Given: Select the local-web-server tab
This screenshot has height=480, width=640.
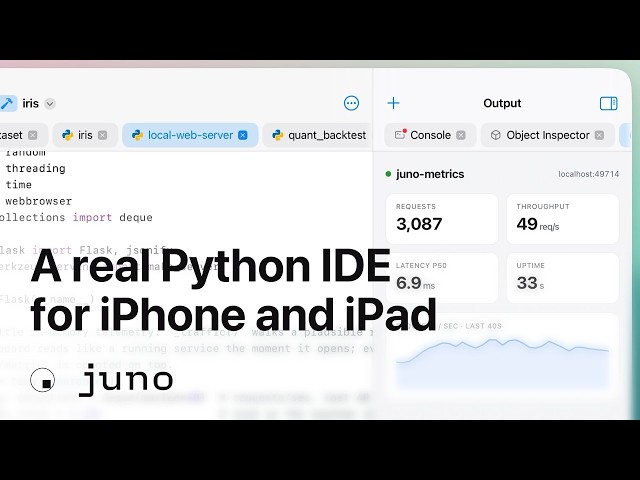Looking at the screenshot, I should [x=190, y=135].
